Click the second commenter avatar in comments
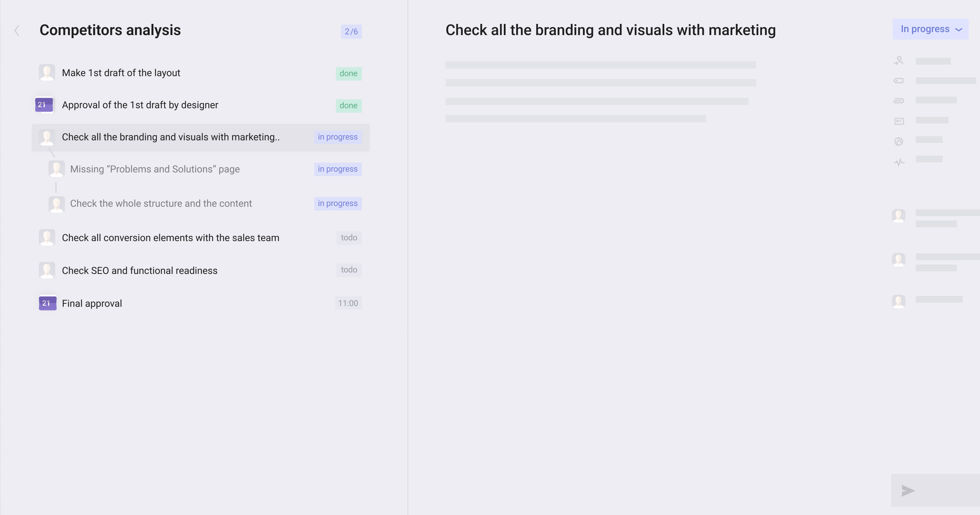This screenshot has width=980, height=515. tap(899, 260)
